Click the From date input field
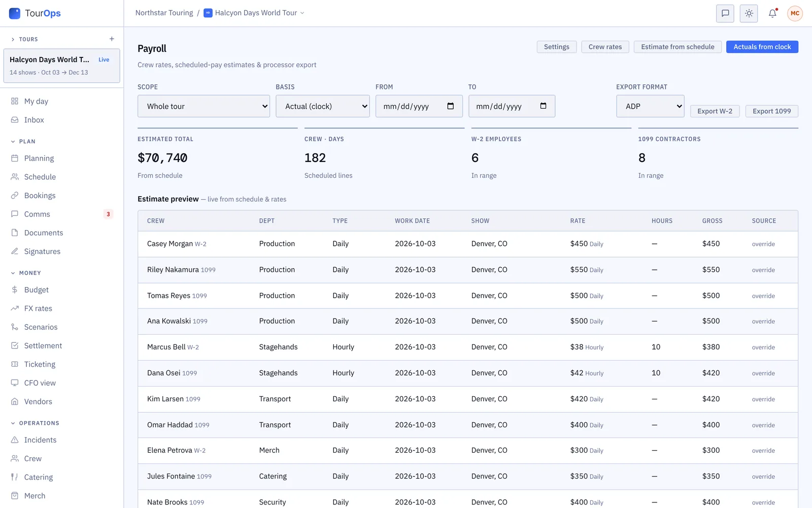This screenshot has height=508, width=812. pyautogui.click(x=419, y=106)
